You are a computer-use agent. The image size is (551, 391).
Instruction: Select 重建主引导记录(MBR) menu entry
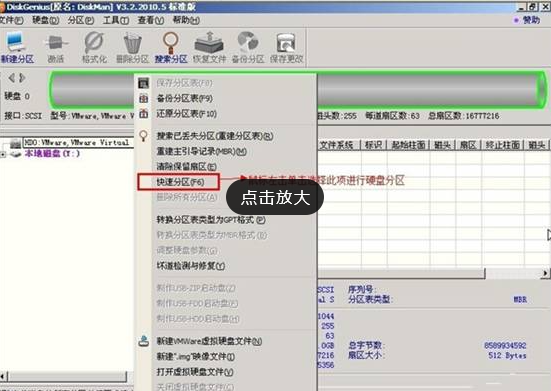(x=201, y=151)
